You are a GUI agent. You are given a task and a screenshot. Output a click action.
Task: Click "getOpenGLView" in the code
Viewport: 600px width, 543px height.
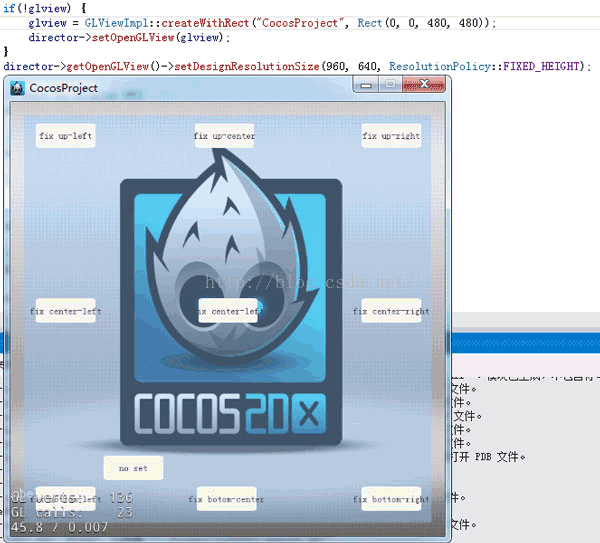pos(108,67)
